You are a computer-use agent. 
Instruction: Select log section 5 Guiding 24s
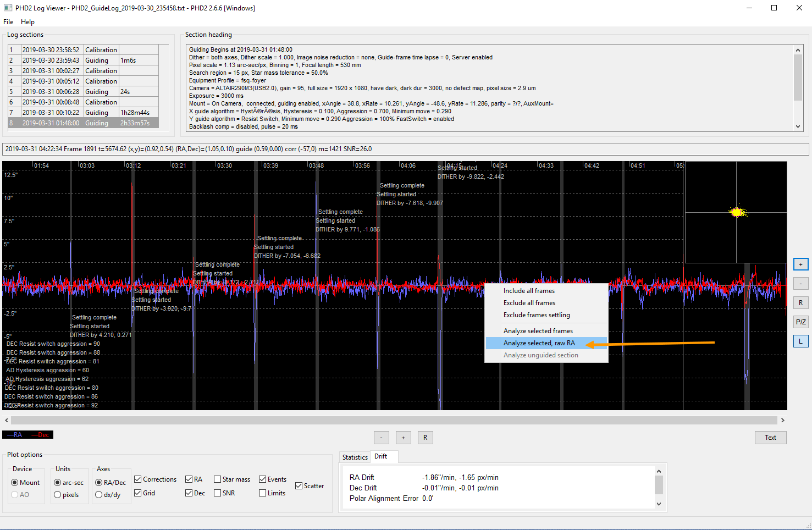(x=83, y=92)
